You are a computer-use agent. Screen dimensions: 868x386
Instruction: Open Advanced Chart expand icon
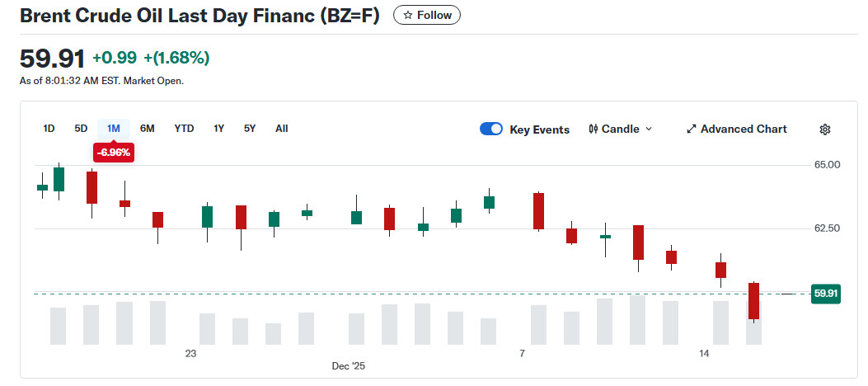692,129
